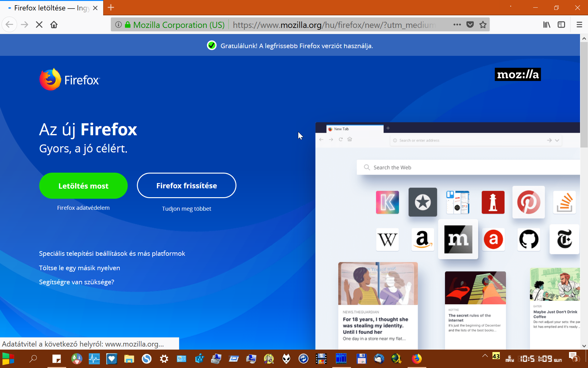Open the Windows Start menu
588x368 pixels.
[8, 358]
